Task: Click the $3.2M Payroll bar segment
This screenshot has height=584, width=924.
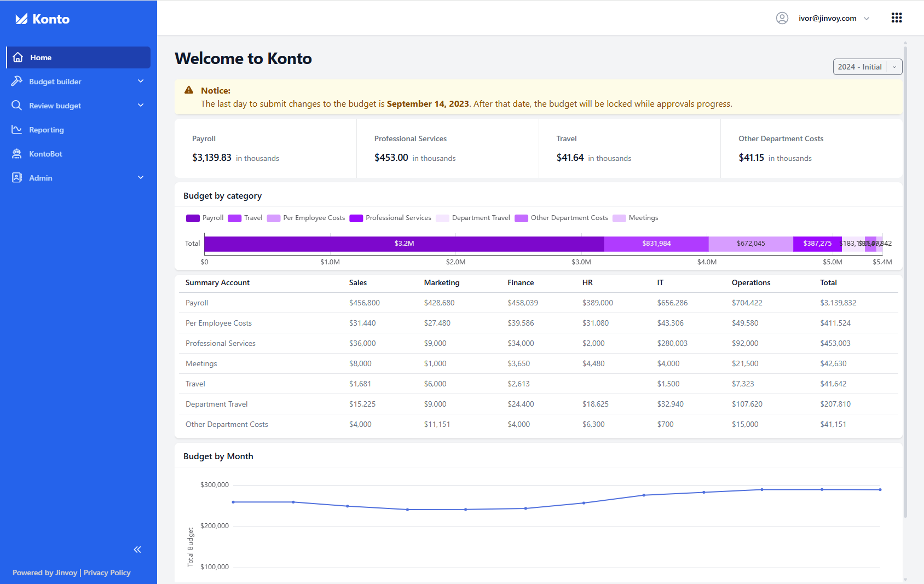Action: pos(404,244)
